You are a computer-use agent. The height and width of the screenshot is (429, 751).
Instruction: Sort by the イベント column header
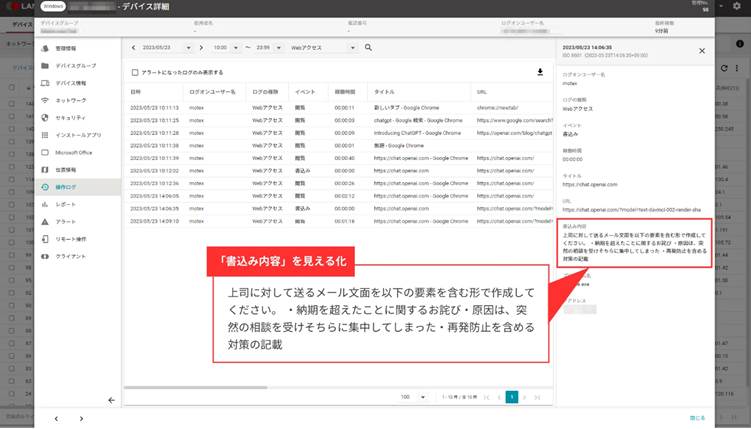pyautogui.click(x=305, y=91)
